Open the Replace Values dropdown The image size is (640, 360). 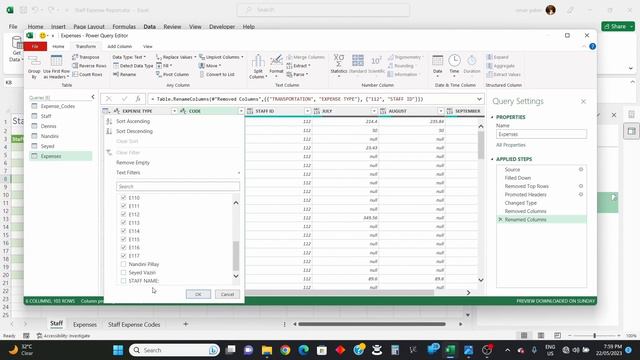click(176, 57)
